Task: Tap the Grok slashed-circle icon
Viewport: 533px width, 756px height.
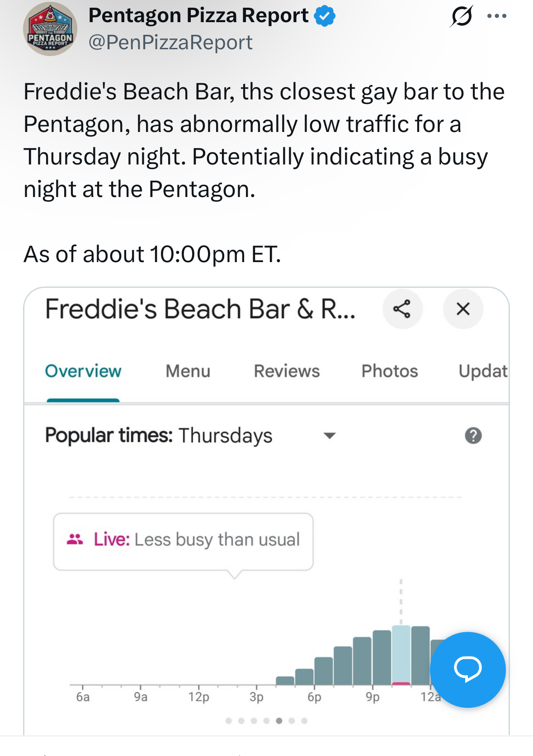Action: [462, 16]
